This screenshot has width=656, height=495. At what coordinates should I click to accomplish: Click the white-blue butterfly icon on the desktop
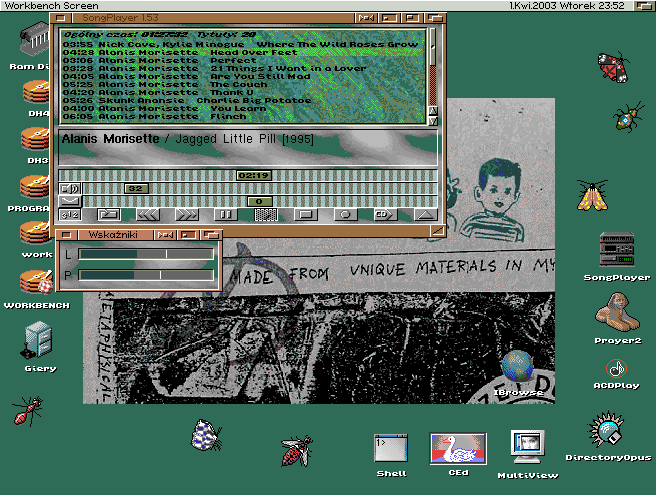(x=206, y=436)
